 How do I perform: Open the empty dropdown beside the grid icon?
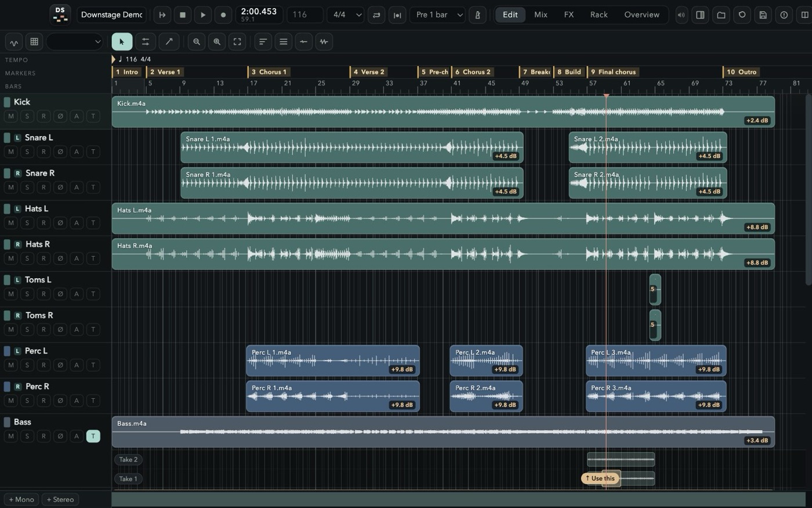click(74, 42)
